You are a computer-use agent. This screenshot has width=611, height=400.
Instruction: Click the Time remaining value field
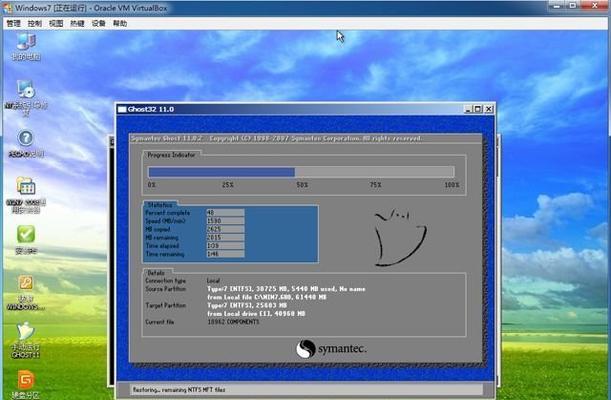pos(225,254)
